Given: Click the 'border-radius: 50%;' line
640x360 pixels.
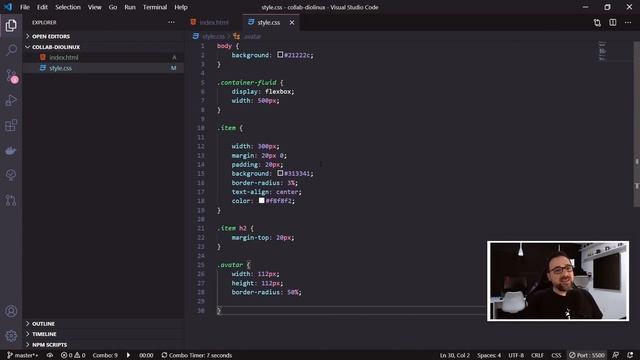Looking at the screenshot, I should click(x=267, y=292).
